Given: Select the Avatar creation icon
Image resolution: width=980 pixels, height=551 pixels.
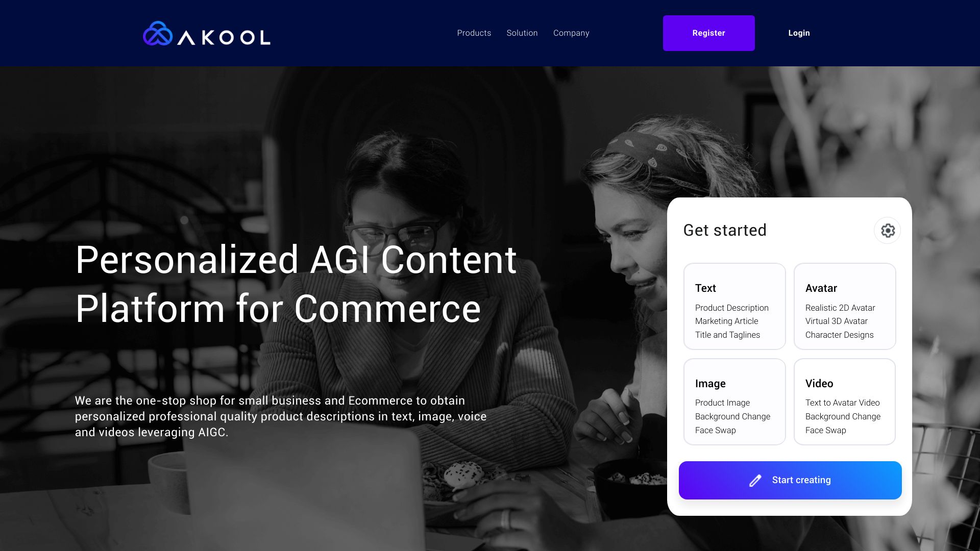Looking at the screenshot, I should coord(845,306).
